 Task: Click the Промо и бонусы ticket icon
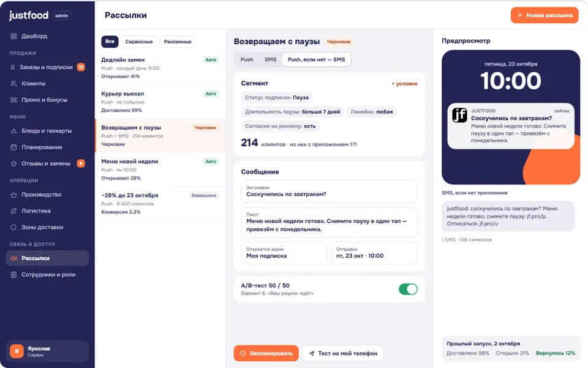(13, 100)
